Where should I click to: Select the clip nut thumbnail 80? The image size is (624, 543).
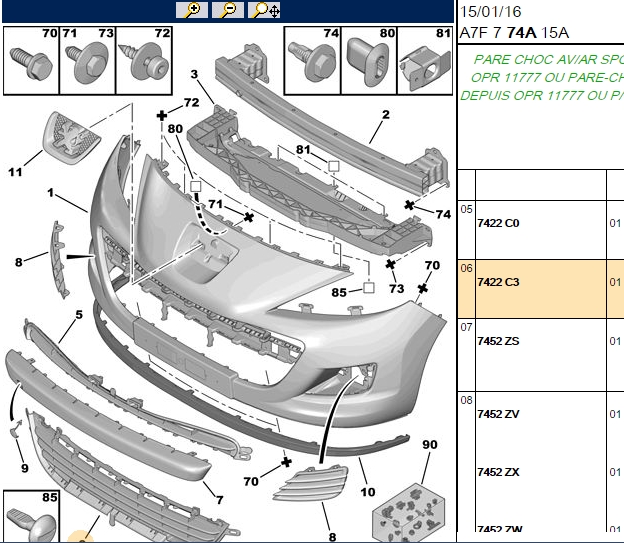click(369, 61)
